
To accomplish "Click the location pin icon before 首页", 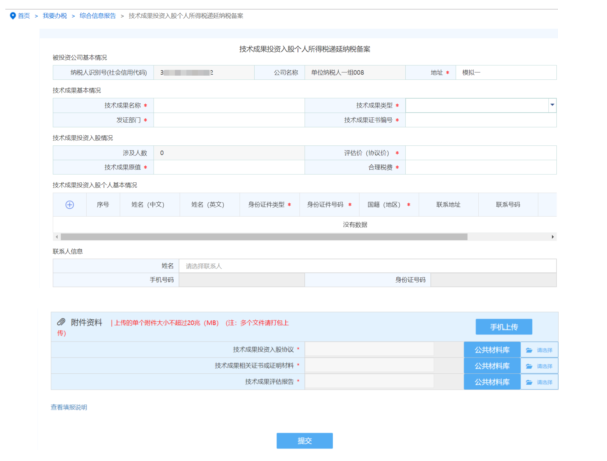I will coord(11,17).
